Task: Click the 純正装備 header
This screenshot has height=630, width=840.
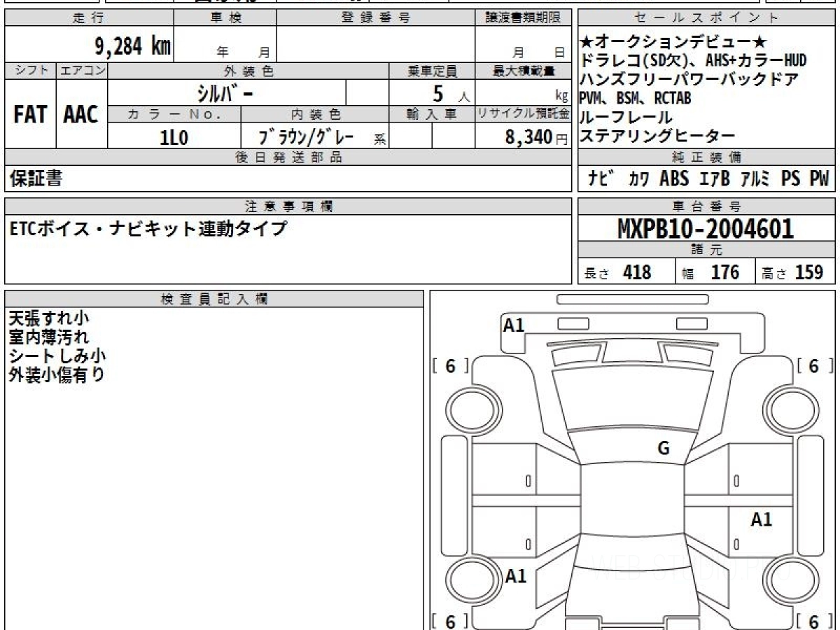Action: click(x=707, y=157)
